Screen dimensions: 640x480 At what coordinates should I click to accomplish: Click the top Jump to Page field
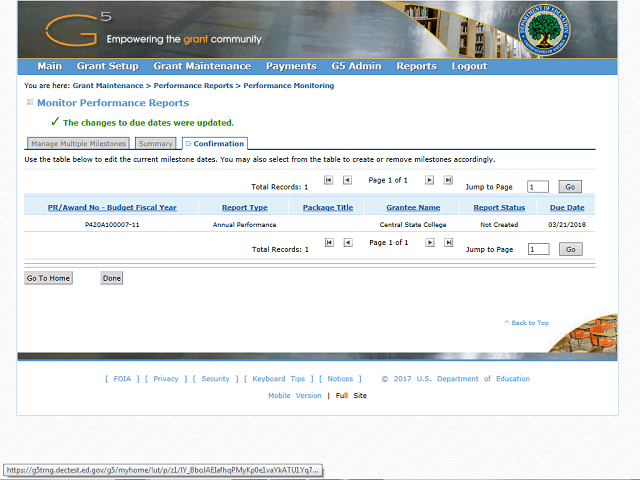point(538,187)
